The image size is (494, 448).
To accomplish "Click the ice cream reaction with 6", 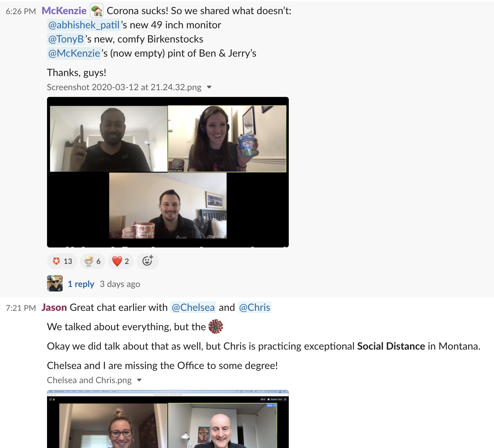I will [x=93, y=261].
